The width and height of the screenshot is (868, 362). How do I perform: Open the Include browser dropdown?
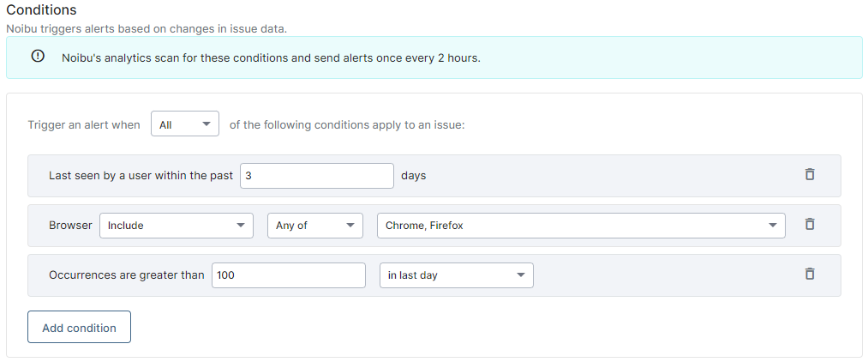(x=176, y=226)
